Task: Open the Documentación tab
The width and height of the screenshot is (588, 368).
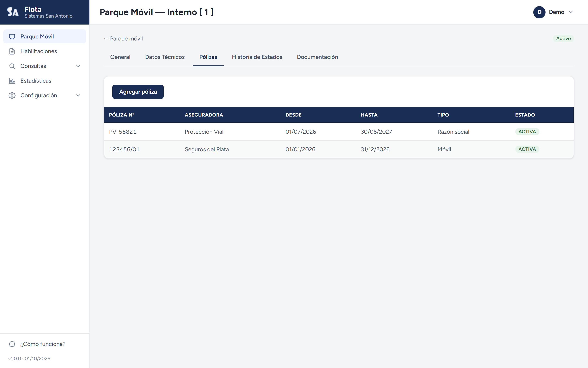Action: [x=317, y=57]
